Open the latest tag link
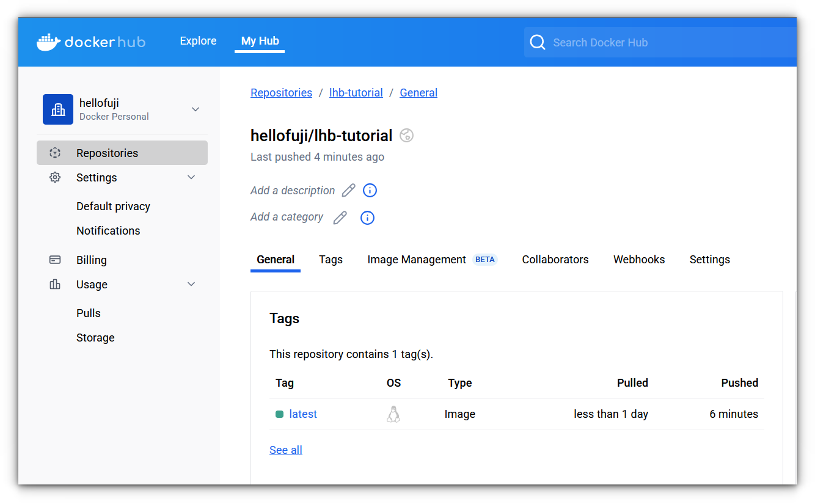 point(303,414)
